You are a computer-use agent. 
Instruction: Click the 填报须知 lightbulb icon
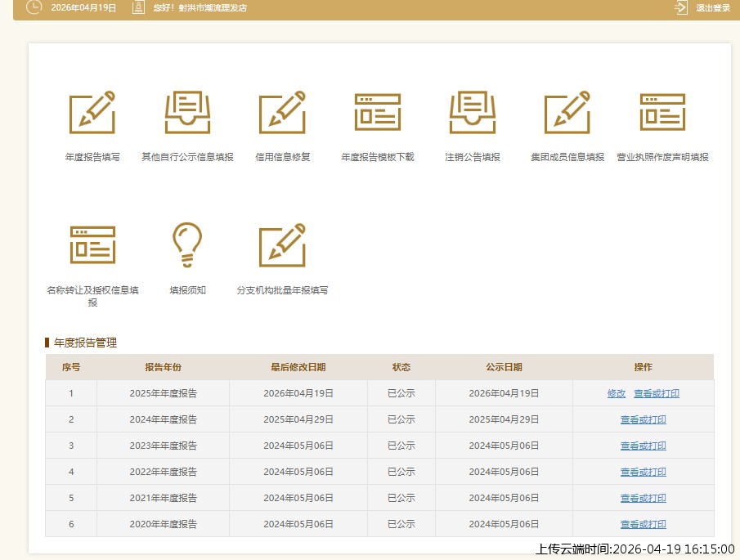click(187, 245)
